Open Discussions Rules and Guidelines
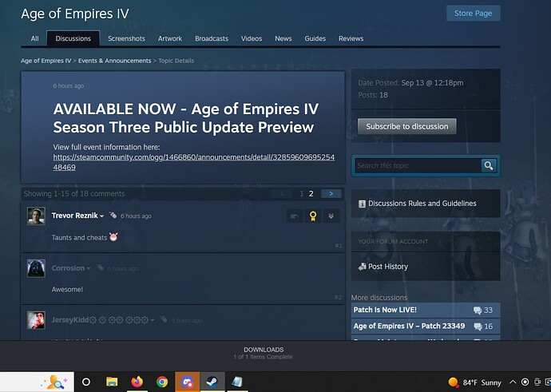The width and height of the screenshot is (551, 392). [422, 204]
